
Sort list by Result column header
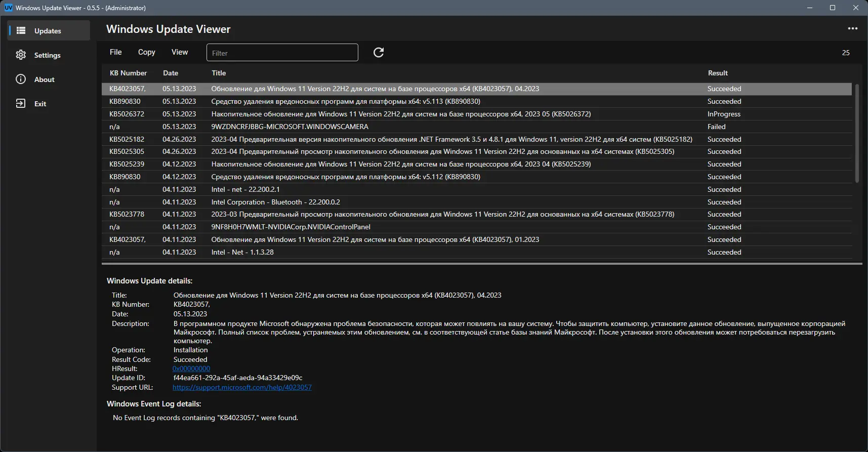click(x=718, y=73)
